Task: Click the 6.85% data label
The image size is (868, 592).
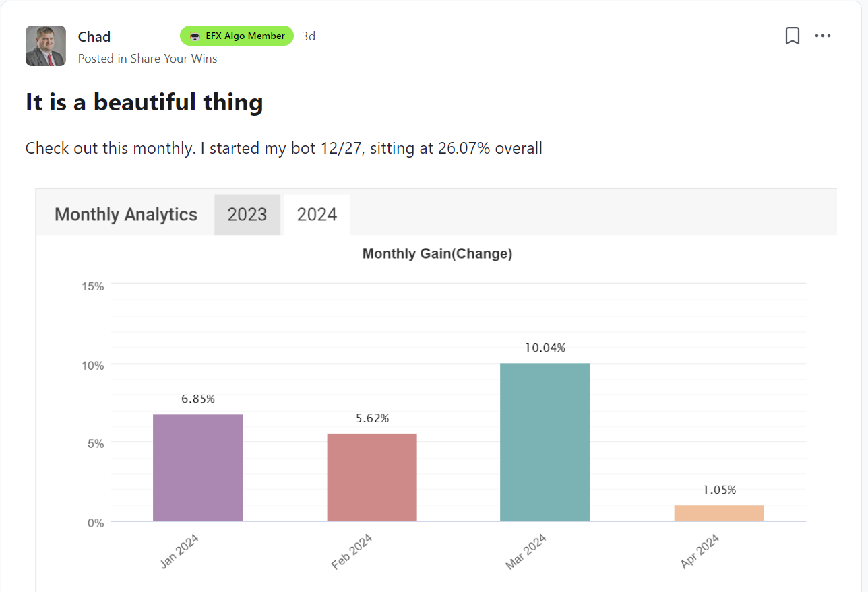Action: 197,399
